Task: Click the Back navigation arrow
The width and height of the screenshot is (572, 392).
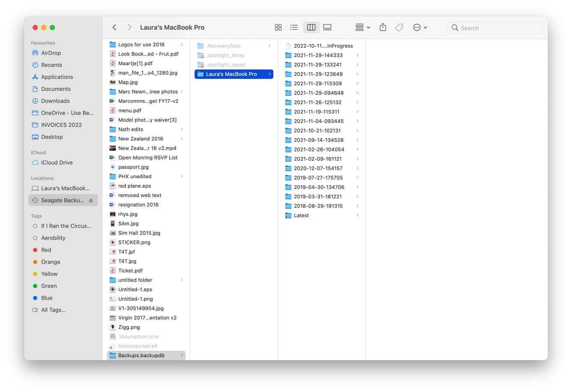Action: coord(114,27)
